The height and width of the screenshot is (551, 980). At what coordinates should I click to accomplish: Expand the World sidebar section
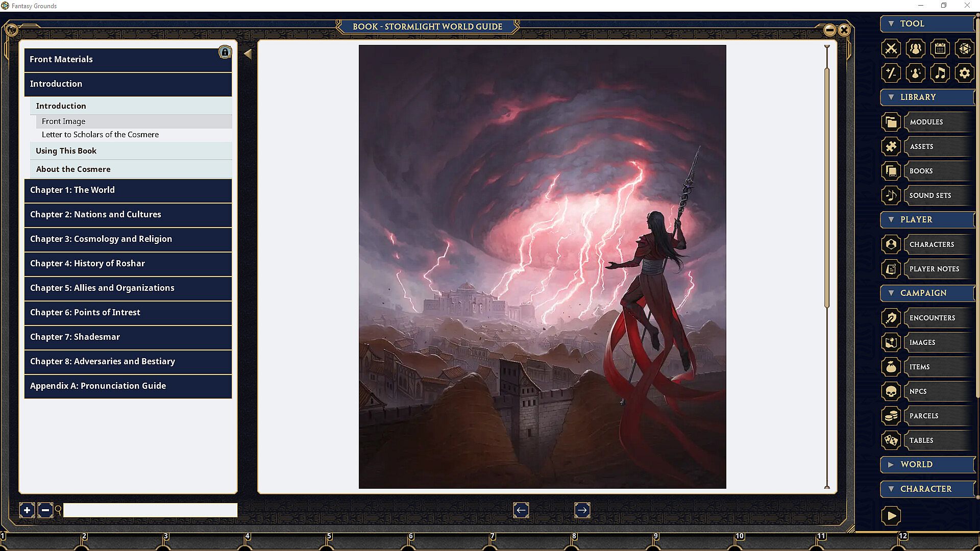pos(891,464)
